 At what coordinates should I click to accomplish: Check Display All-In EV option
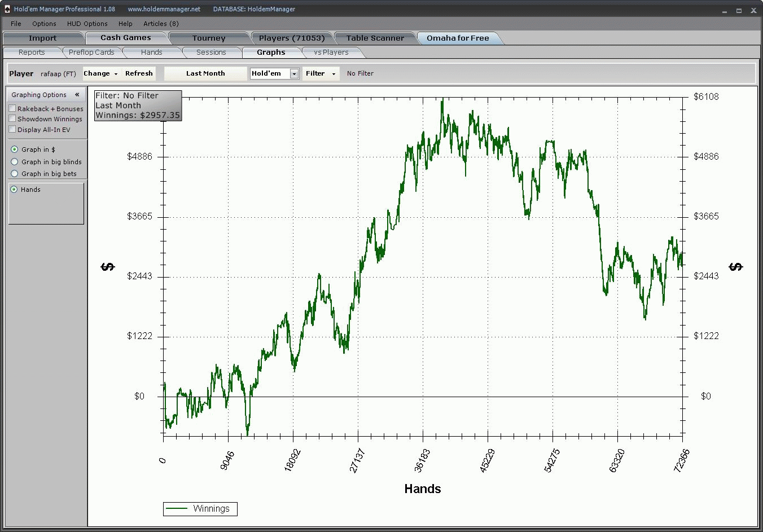tap(12, 129)
